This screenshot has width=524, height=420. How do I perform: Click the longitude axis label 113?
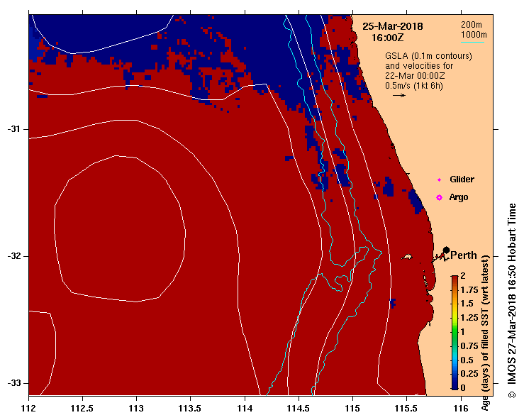(x=136, y=409)
